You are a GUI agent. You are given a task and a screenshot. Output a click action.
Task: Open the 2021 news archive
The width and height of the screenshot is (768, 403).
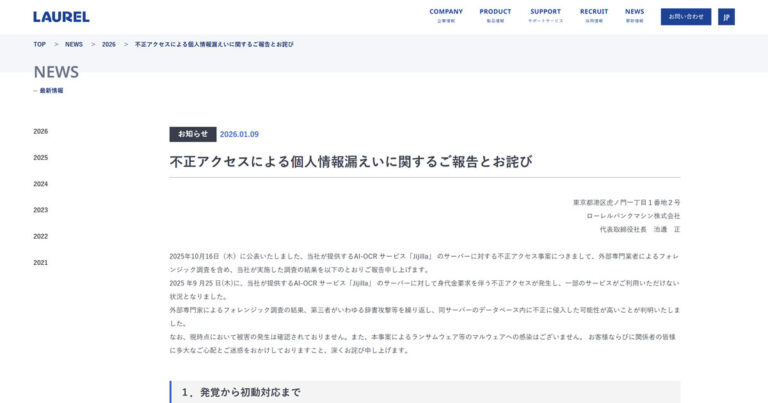pyautogui.click(x=41, y=263)
